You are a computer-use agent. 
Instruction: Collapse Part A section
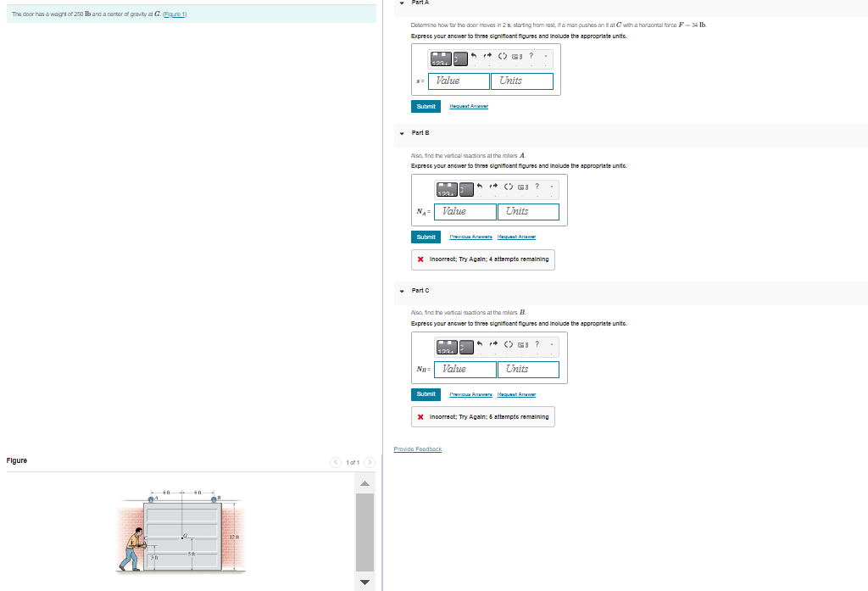[402, 3]
